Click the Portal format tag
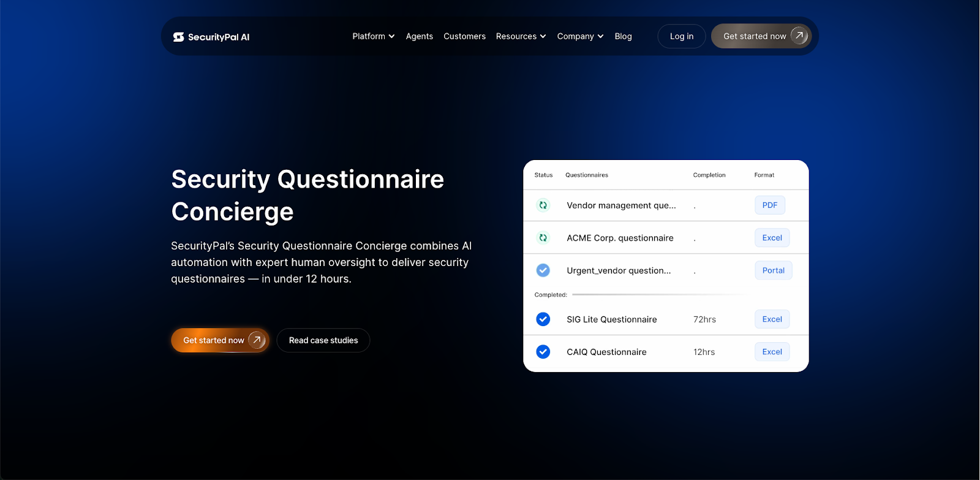The image size is (980, 480). point(773,270)
